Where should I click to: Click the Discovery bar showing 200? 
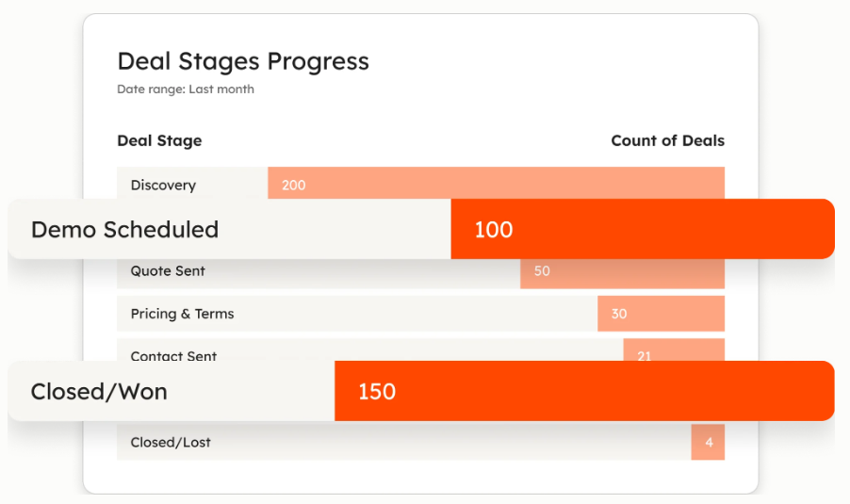[x=496, y=184]
